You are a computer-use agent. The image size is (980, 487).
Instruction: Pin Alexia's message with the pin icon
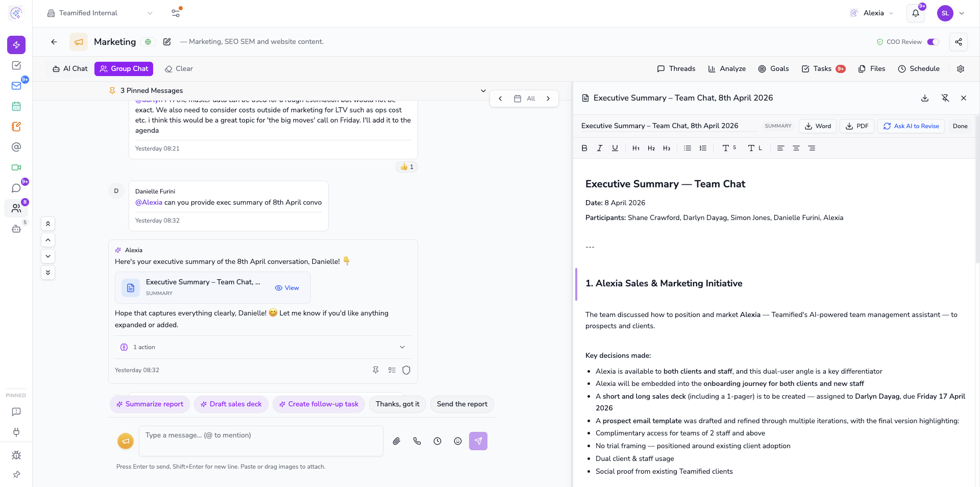click(376, 370)
